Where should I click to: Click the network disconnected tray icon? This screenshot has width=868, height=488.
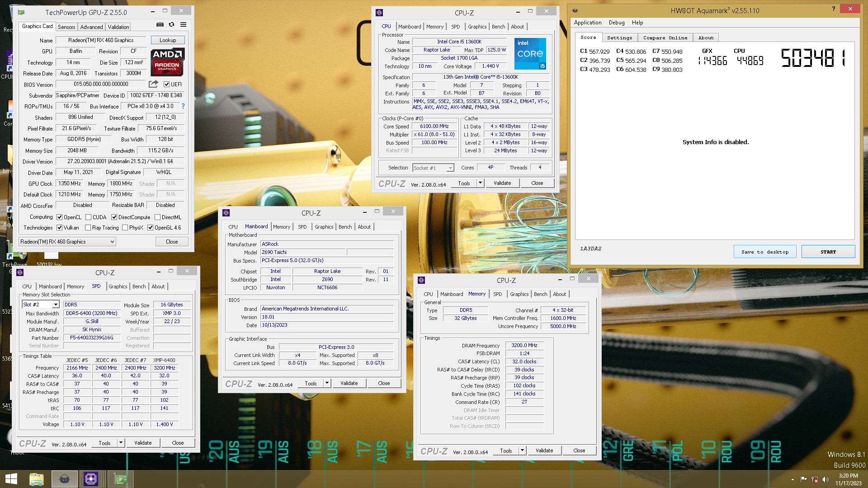coord(815,479)
